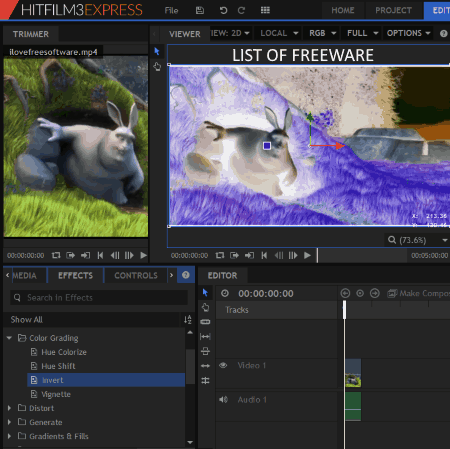Undo the last action
Viewport: 450px width, 449px height.
click(223, 10)
